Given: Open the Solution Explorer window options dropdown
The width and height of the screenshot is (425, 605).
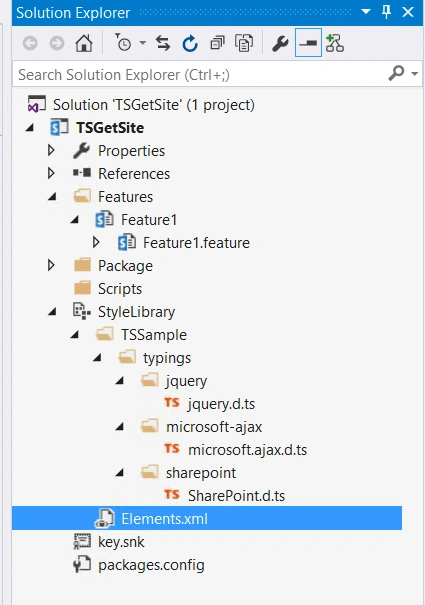Looking at the screenshot, I should (366, 12).
